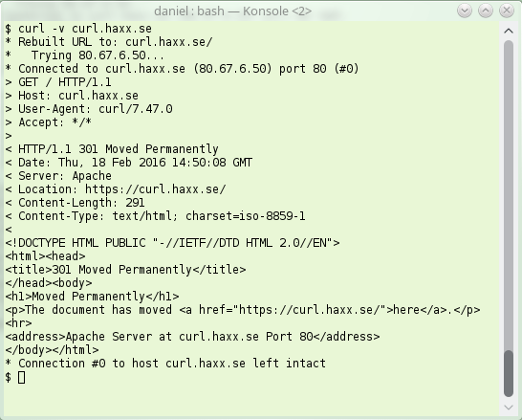Click the scrollbar down arrow

pyautogui.click(x=509, y=407)
